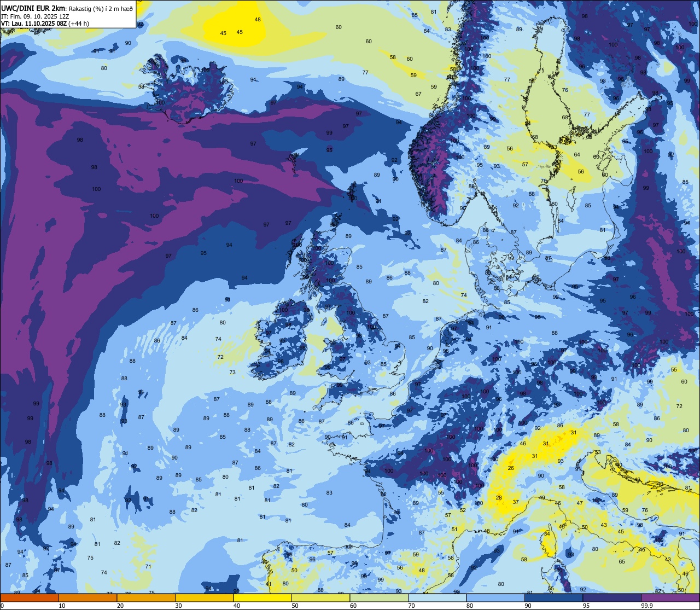Click the humidity value '73' southwest of Ireland
Viewport: 700px width, 610px height.
coord(232,373)
